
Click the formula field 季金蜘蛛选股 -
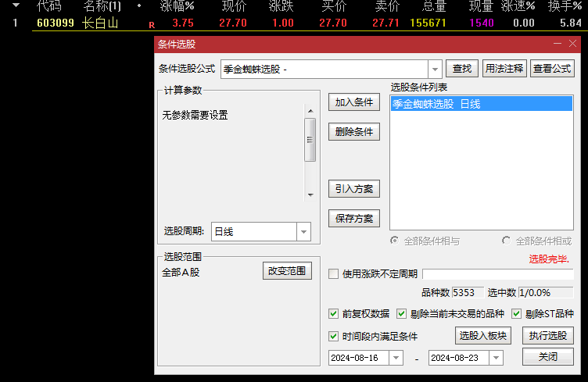pyautogui.click(x=324, y=70)
